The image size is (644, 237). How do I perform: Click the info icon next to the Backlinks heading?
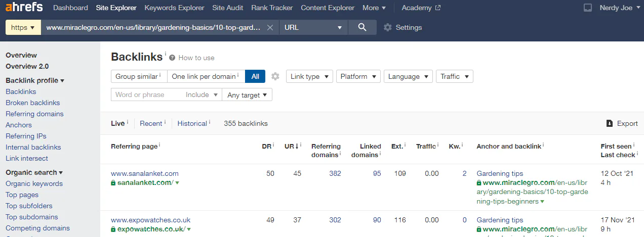tap(165, 53)
